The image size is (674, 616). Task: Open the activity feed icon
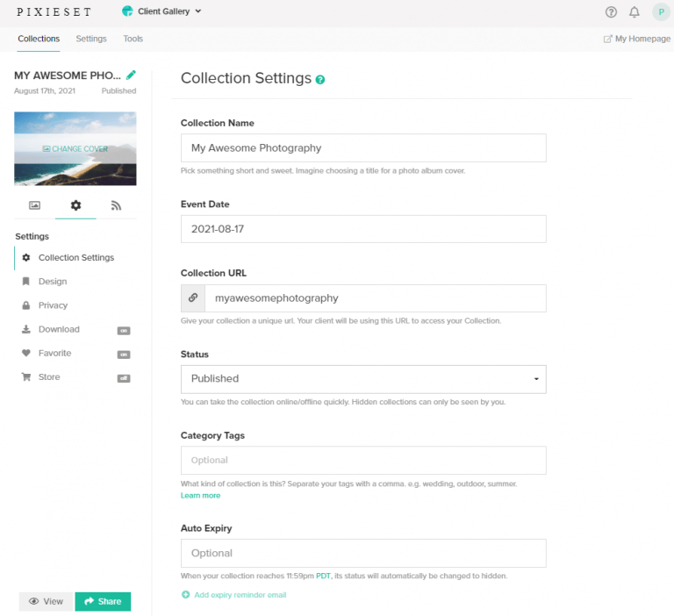point(116,205)
